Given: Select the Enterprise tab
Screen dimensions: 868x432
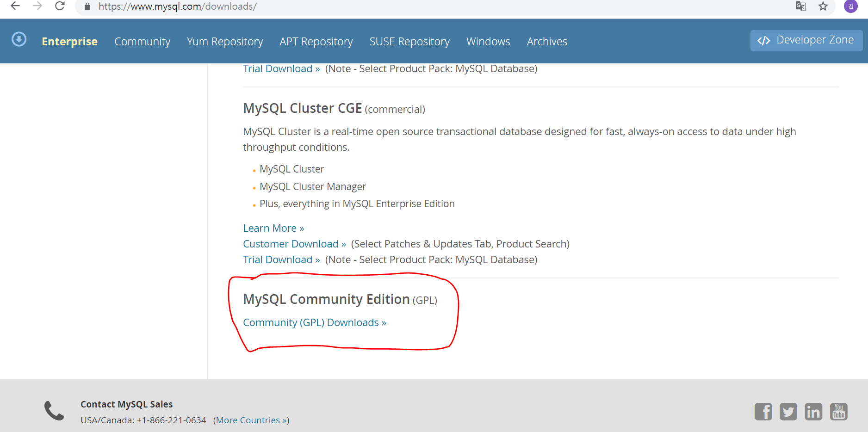Looking at the screenshot, I should point(69,42).
